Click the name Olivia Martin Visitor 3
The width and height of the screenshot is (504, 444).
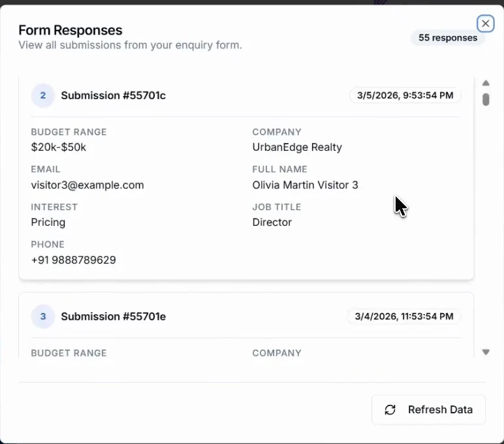(x=305, y=185)
